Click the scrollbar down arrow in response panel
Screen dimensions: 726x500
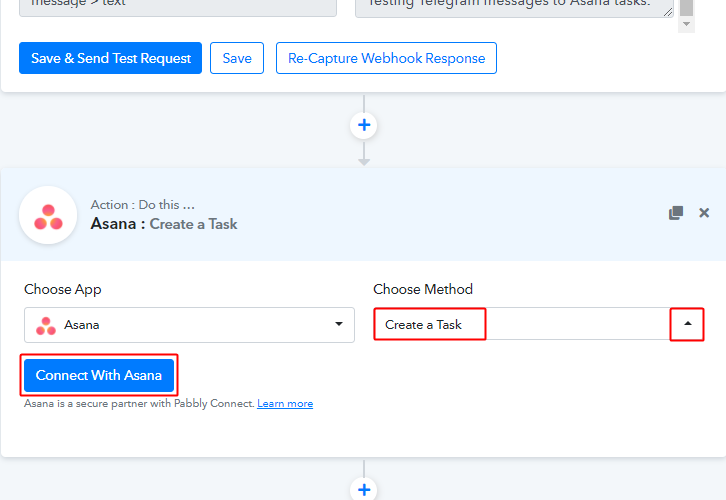click(686, 25)
